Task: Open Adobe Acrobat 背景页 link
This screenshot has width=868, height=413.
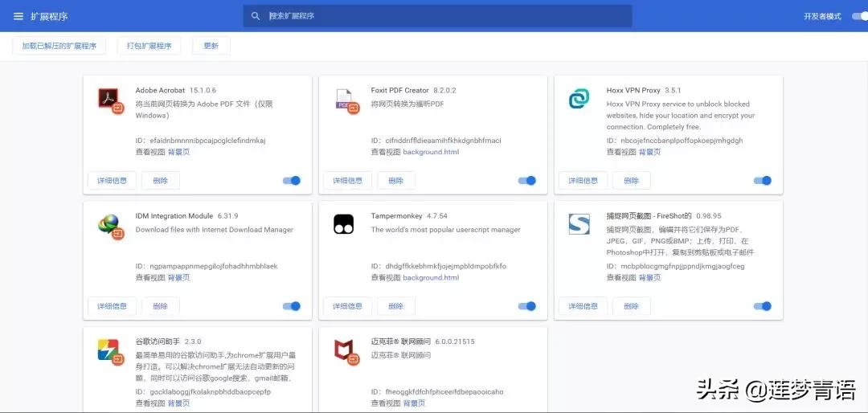Action: point(178,152)
